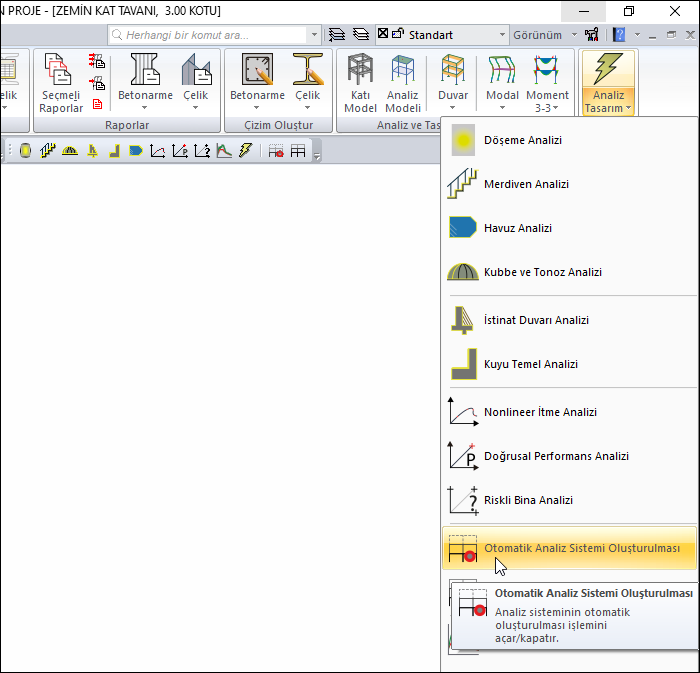This screenshot has width=700, height=673.
Task: Click the command search input field
Action: click(x=215, y=35)
